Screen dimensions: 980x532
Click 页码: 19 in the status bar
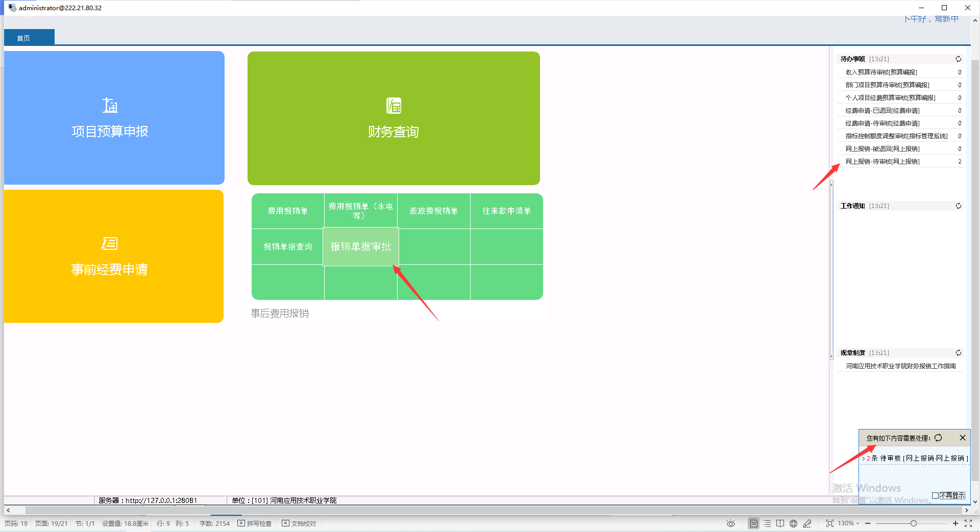point(16,523)
